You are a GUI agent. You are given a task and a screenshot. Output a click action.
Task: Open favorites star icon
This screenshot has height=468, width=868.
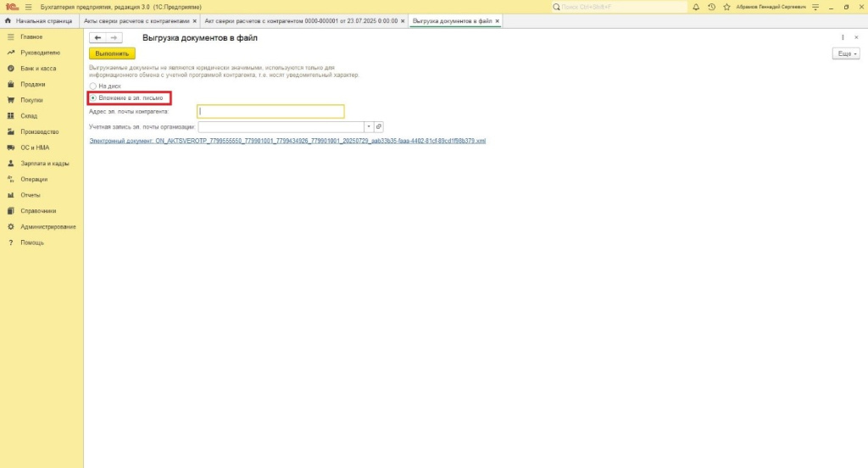(x=726, y=7)
